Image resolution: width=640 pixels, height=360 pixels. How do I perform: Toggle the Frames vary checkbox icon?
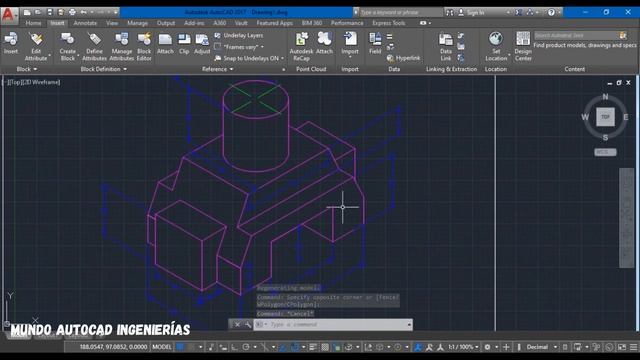[x=218, y=47]
